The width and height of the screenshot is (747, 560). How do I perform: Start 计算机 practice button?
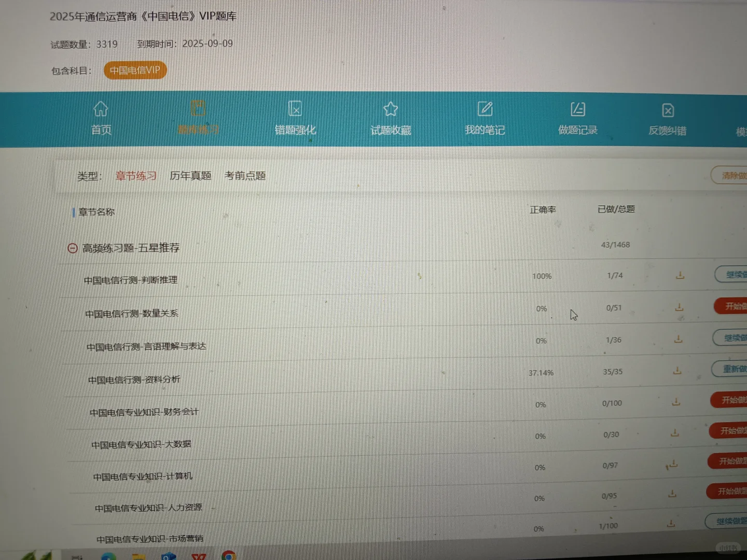[x=728, y=461]
